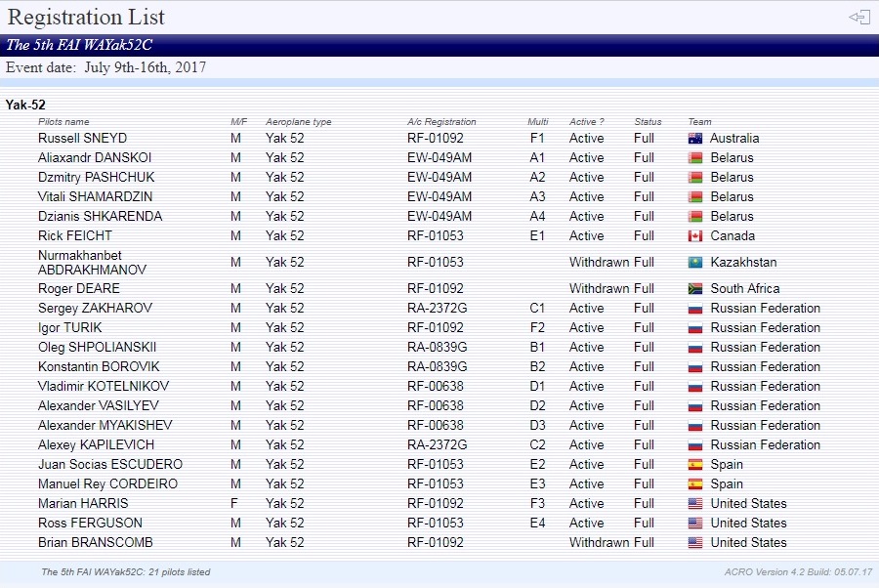The width and height of the screenshot is (879, 588).
Task: Select pilot Nurmakhanbet ABDRAKHMANOV
Action: coord(92,263)
